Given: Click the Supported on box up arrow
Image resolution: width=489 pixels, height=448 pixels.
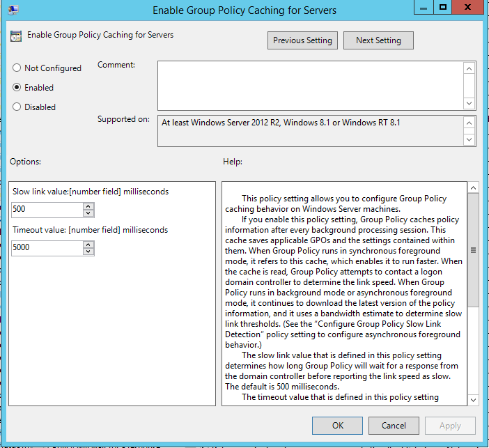Looking at the screenshot, I should click(469, 123).
